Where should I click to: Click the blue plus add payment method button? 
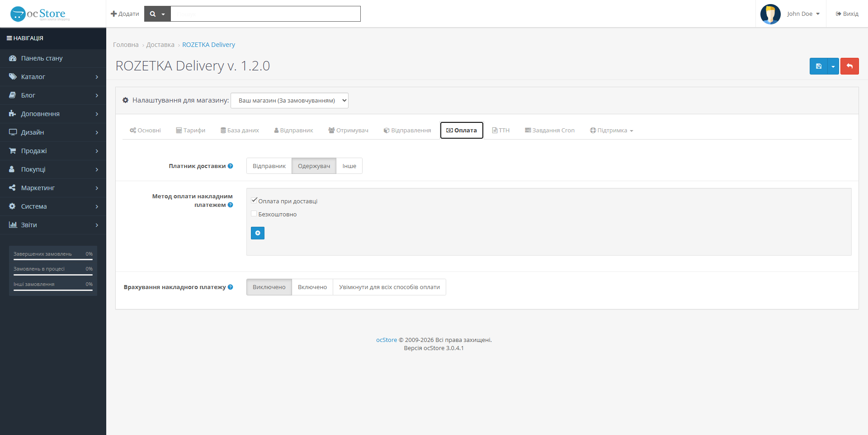pos(258,233)
